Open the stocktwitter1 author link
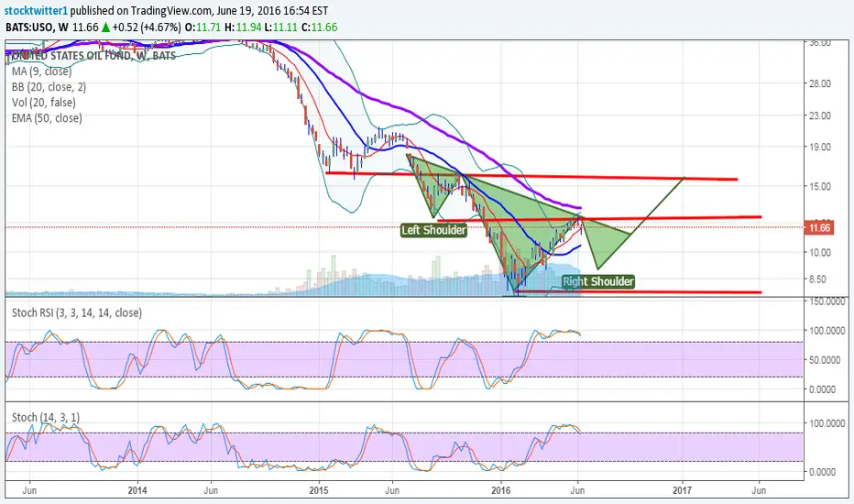 point(36,10)
